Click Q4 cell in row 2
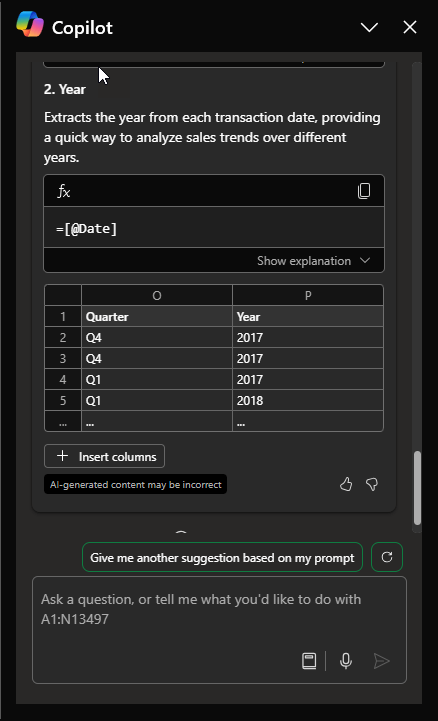 point(157,338)
